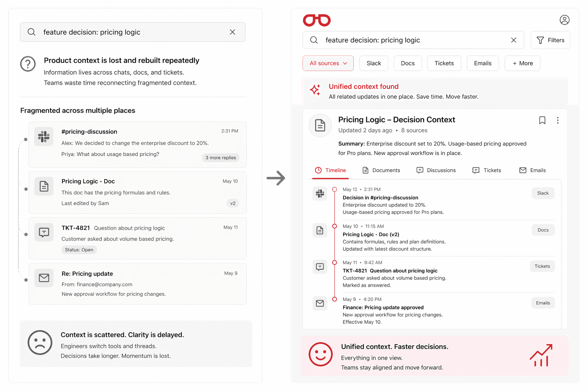Click the search magnifier in the right search bar
The image size is (588, 392).
pyautogui.click(x=314, y=40)
